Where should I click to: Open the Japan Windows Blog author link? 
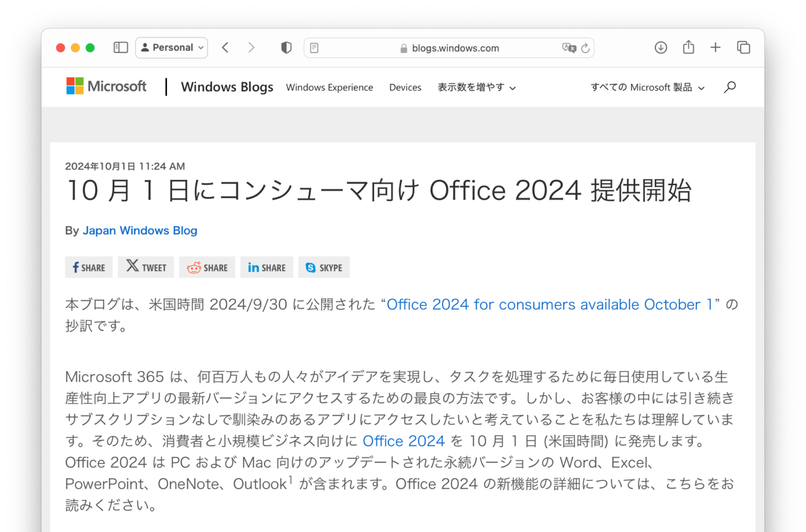click(x=140, y=230)
